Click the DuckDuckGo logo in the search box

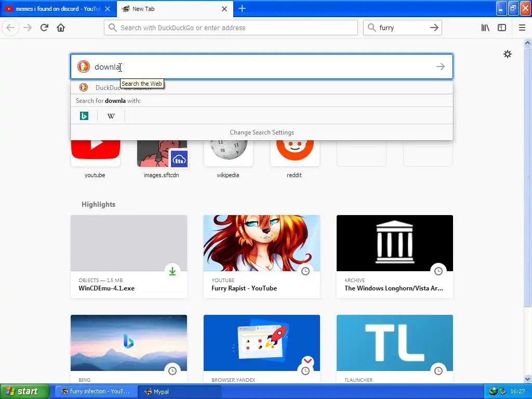coord(84,66)
